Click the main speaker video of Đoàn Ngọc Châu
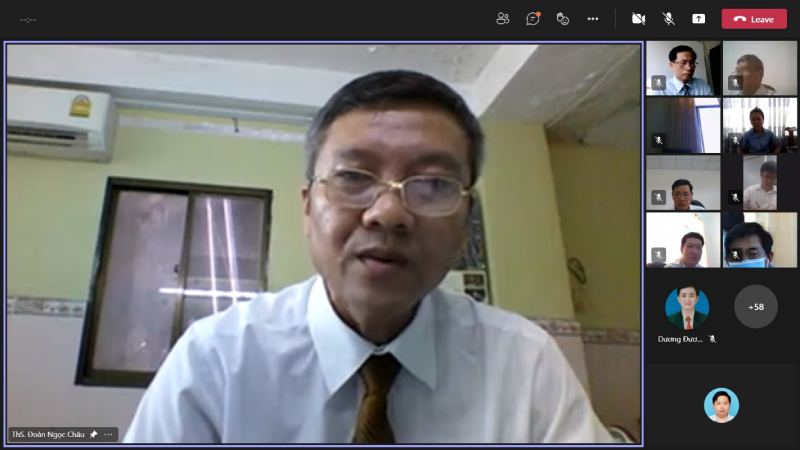The height and width of the screenshot is (450, 800). pyautogui.click(x=323, y=240)
